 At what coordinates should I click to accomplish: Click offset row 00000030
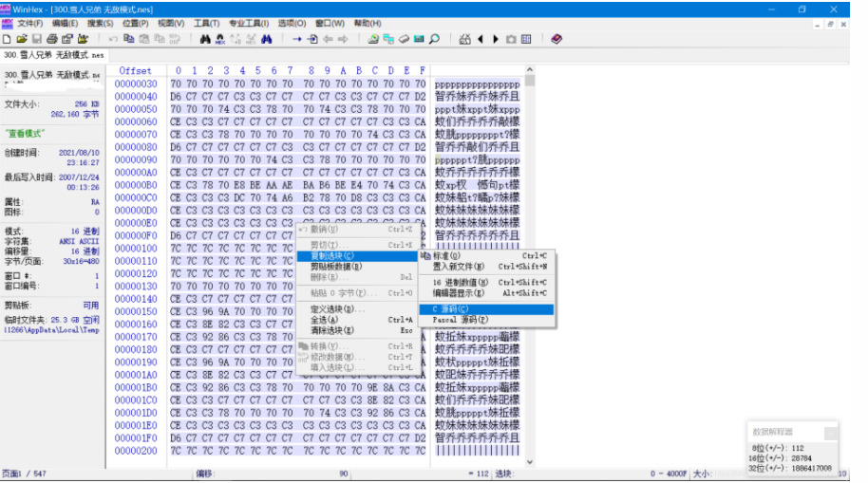tap(136, 84)
